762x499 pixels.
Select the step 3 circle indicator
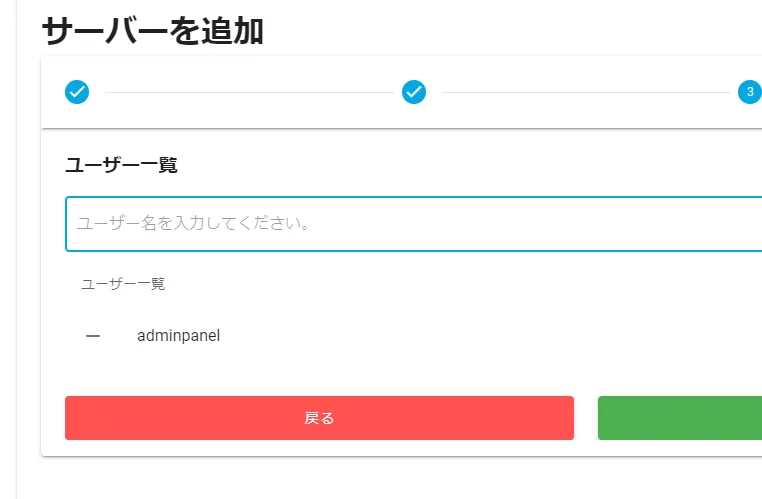point(749,92)
